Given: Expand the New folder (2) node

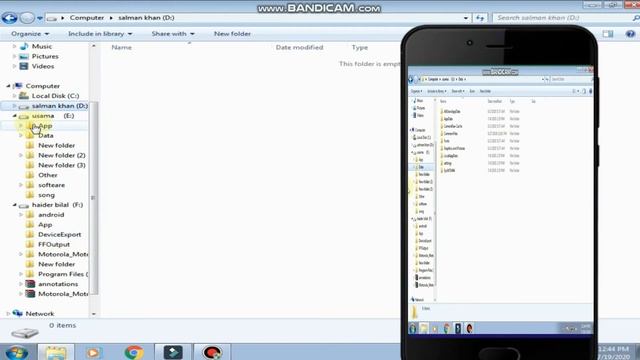Looking at the screenshot, I should [21, 155].
